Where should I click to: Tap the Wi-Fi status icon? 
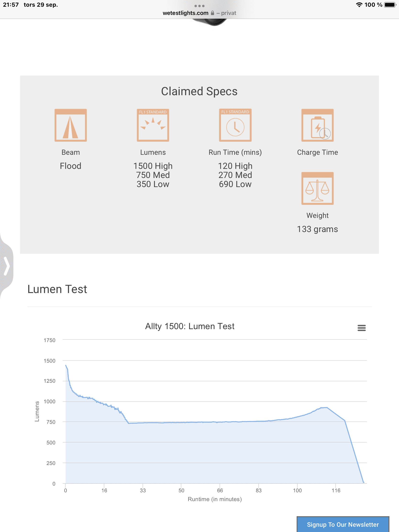tap(359, 5)
